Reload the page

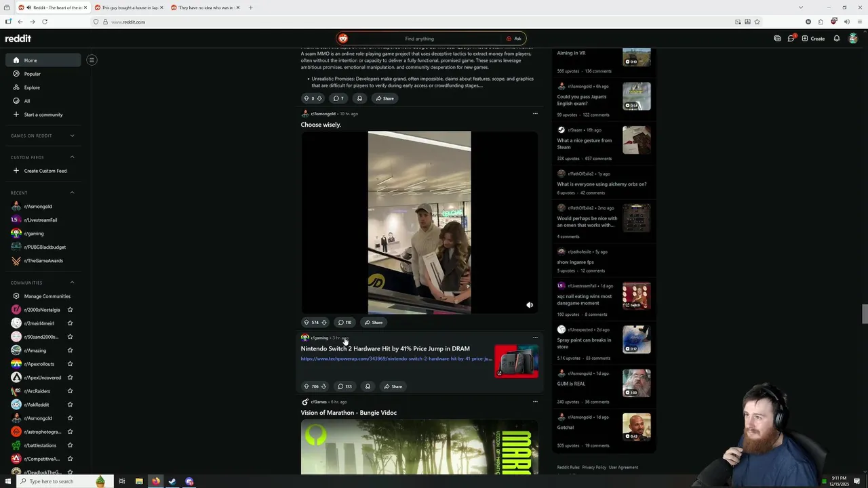tap(45, 22)
